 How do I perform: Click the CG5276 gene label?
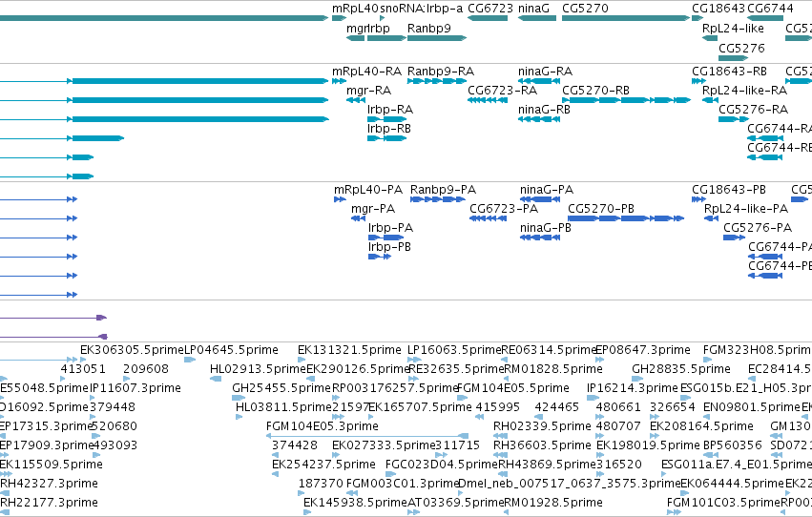741,48
